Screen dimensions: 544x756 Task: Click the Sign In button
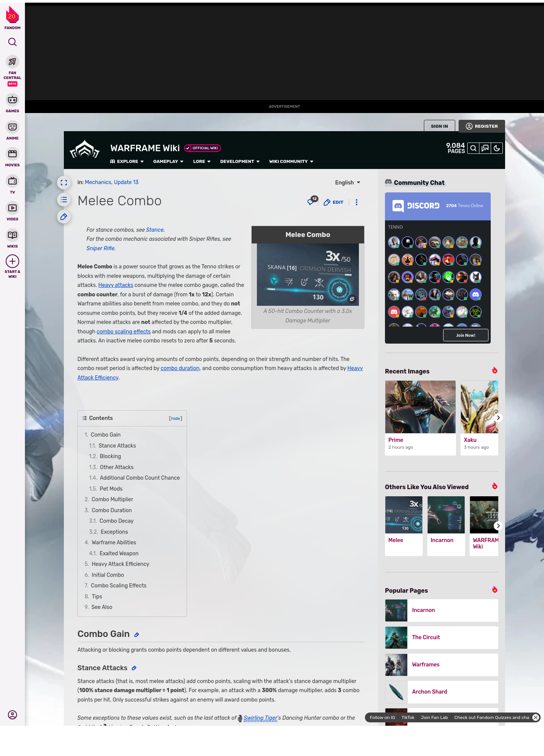point(439,126)
